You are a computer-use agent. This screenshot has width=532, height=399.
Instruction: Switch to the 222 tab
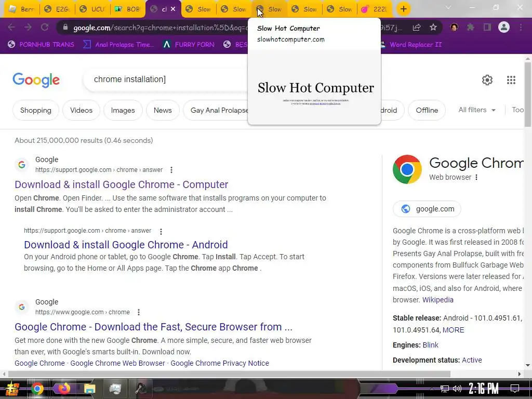tap(375, 9)
